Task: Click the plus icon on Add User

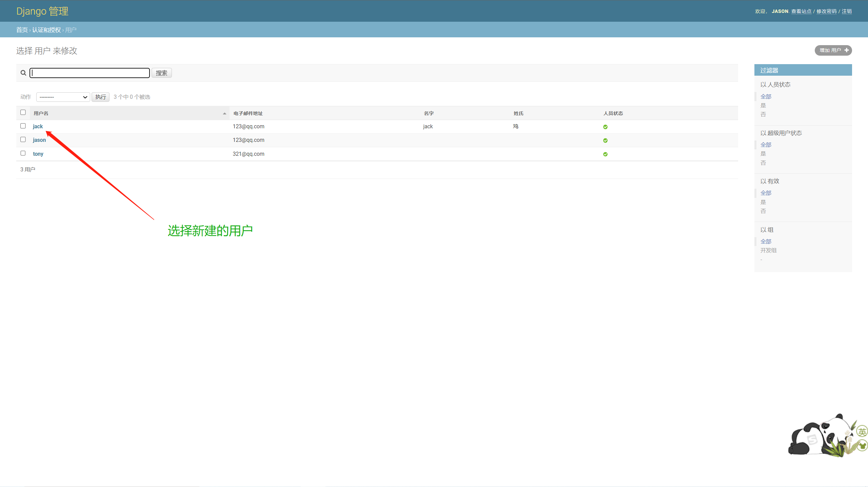Action: coord(846,50)
